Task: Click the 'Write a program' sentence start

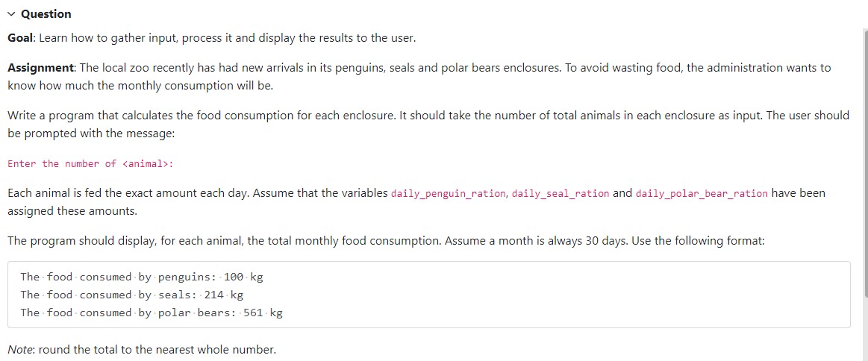Action: coord(45,116)
